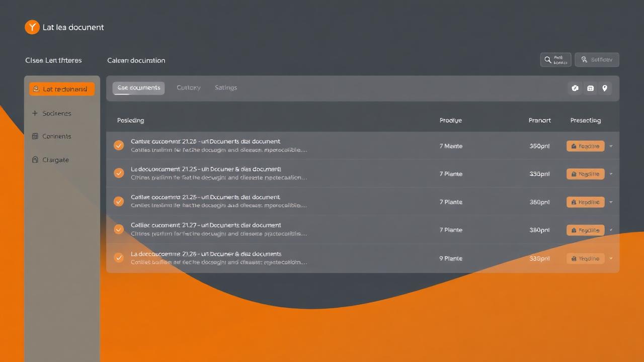The image size is (644, 362).
Task: Sort by the 'Pranort' column header
Action: coord(539,120)
